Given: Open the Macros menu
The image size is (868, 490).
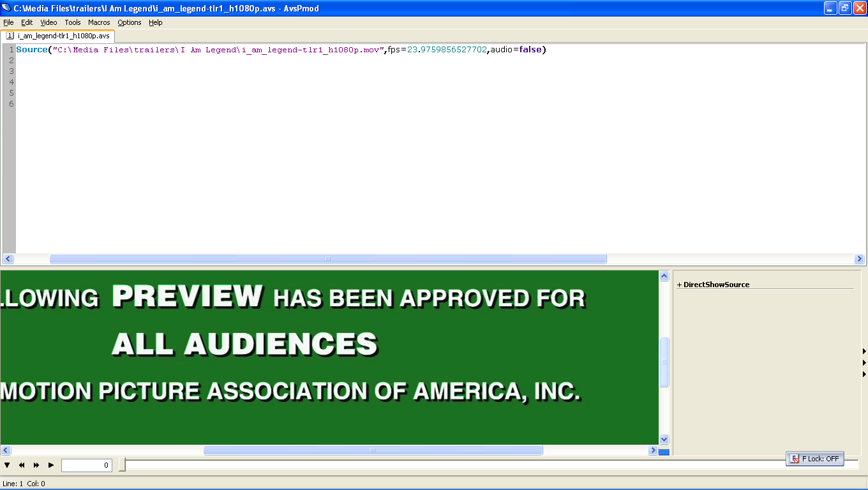Looking at the screenshot, I should [x=99, y=22].
